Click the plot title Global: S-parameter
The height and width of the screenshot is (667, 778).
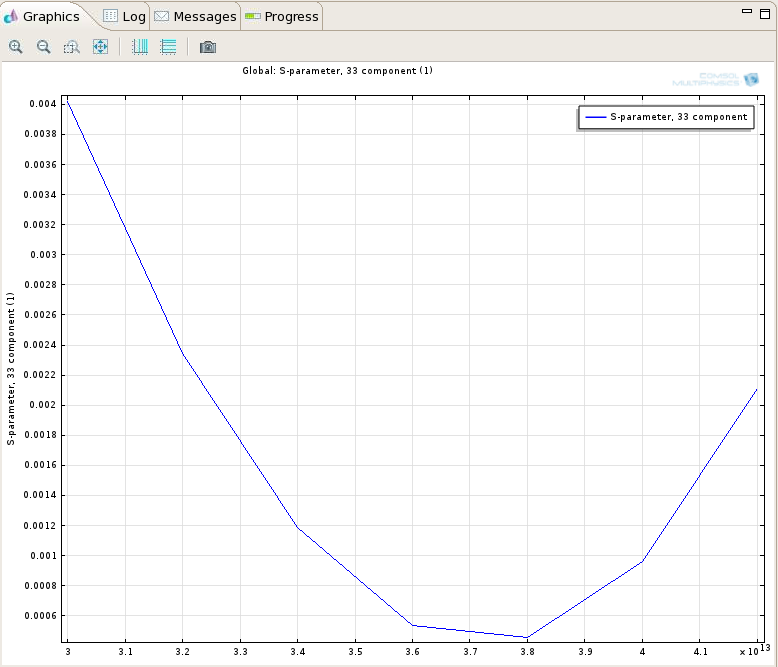(x=337, y=71)
